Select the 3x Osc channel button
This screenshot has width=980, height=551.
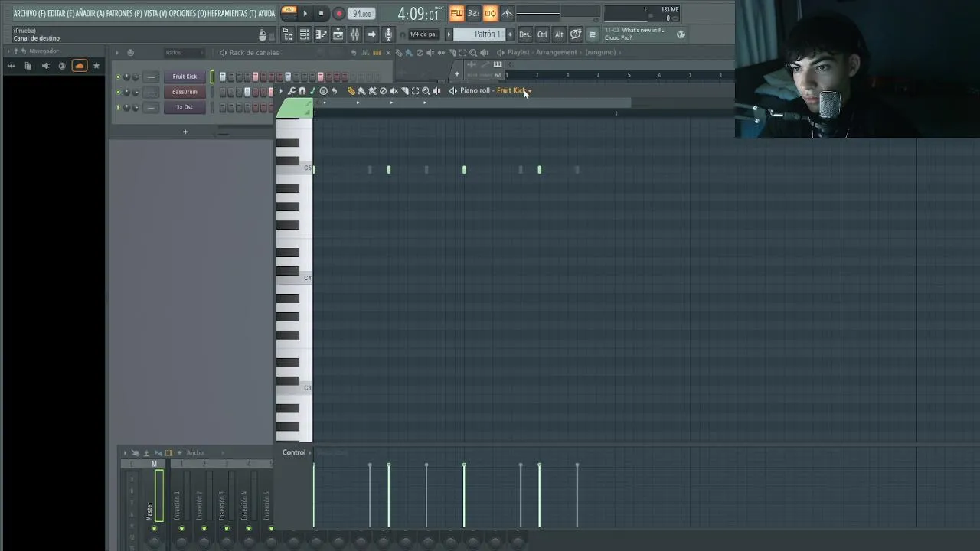[185, 107]
